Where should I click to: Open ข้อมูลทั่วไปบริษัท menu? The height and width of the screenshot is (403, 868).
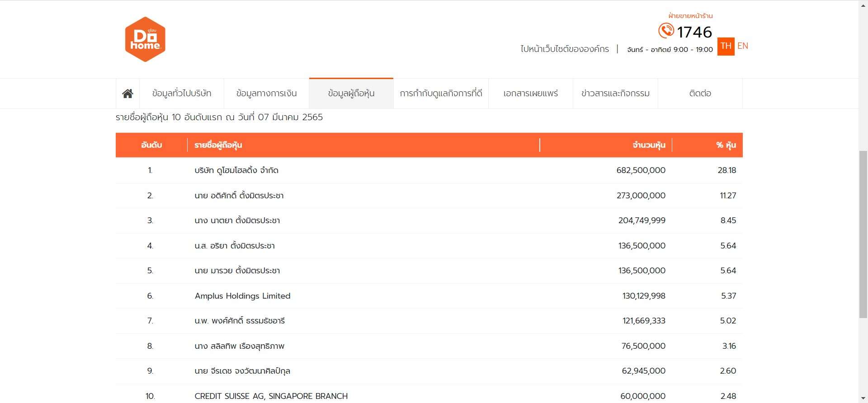pyautogui.click(x=182, y=94)
